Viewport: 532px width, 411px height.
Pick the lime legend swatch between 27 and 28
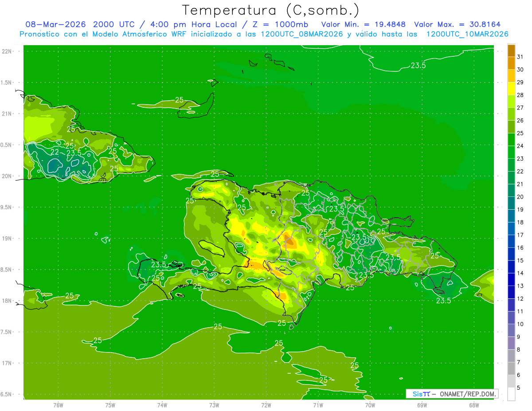pyautogui.click(x=511, y=102)
